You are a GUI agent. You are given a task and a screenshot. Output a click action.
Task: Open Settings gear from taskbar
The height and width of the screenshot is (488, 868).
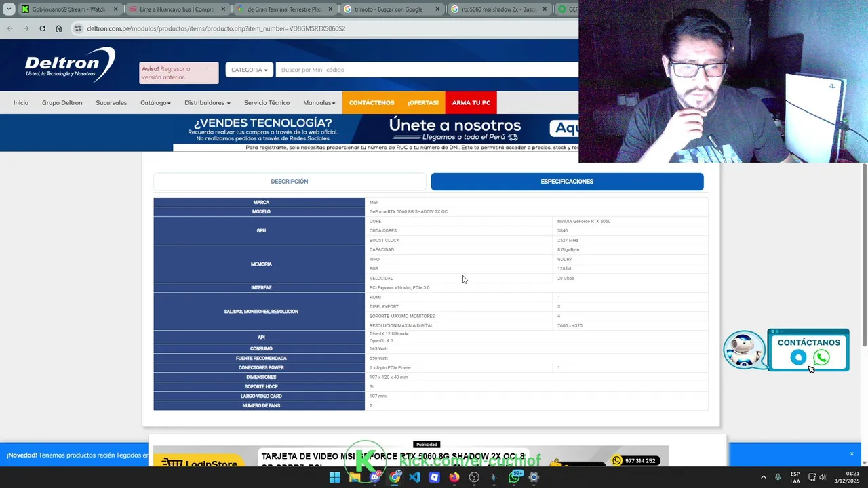coord(534,477)
